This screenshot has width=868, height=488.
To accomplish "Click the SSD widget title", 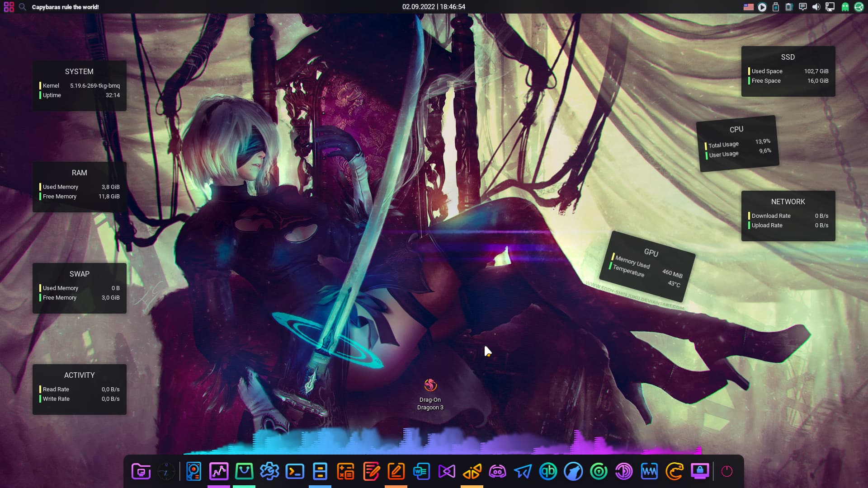I will coord(788,57).
